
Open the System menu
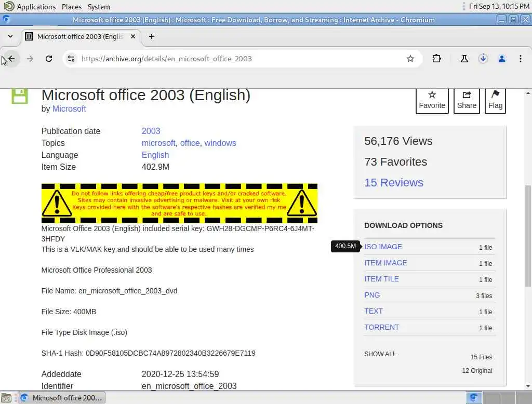click(x=99, y=7)
